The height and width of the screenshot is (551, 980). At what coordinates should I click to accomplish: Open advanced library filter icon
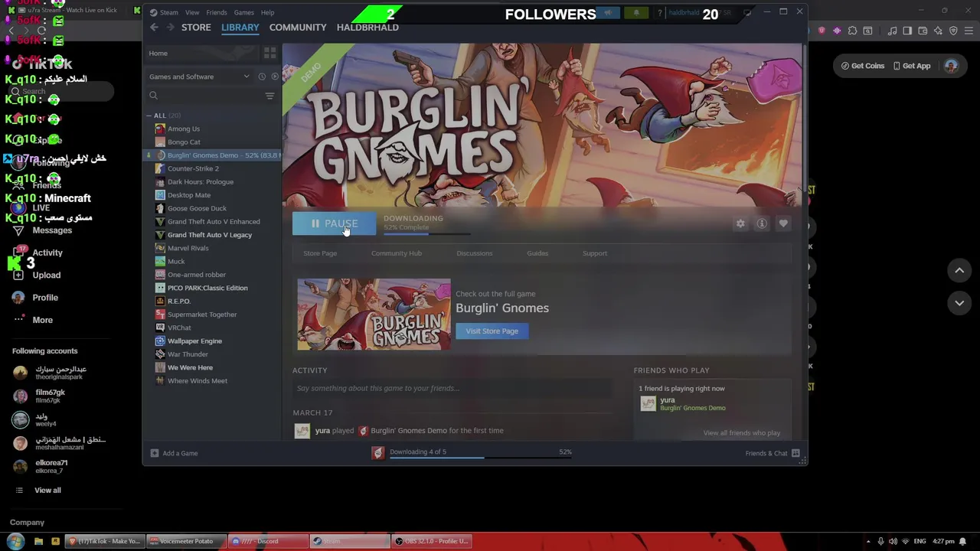click(269, 96)
